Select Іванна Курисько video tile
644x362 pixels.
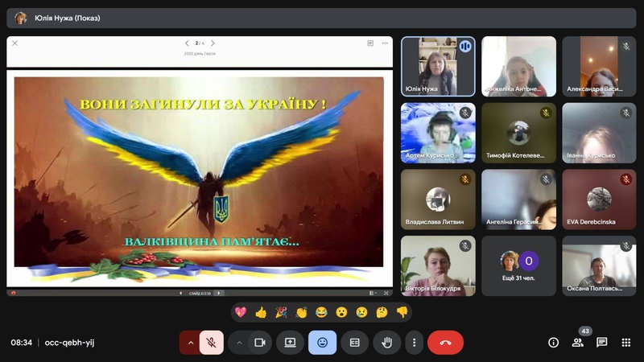(x=599, y=133)
